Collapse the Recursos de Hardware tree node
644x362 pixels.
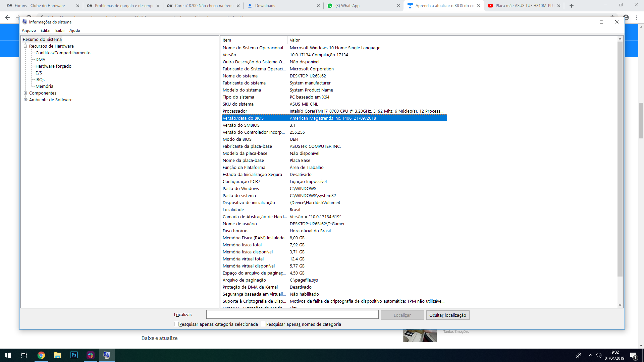25,46
